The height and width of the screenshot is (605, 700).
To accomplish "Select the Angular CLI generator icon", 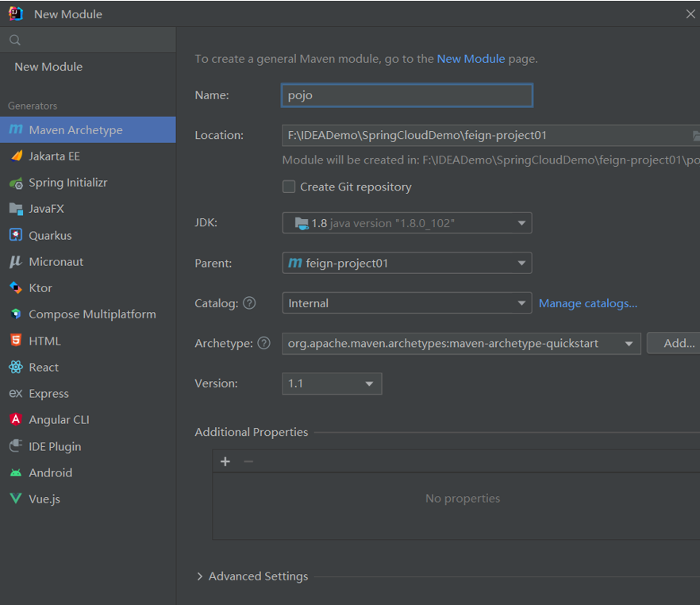I will click(16, 419).
